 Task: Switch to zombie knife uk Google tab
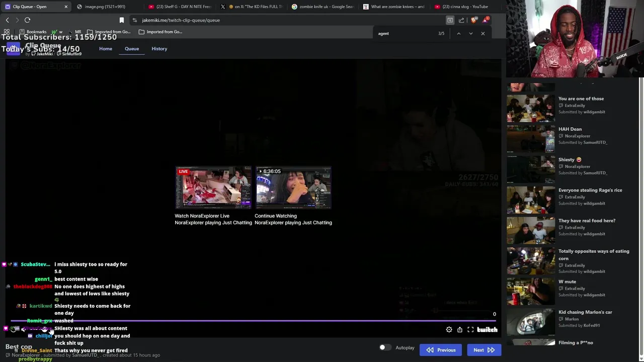[323, 7]
